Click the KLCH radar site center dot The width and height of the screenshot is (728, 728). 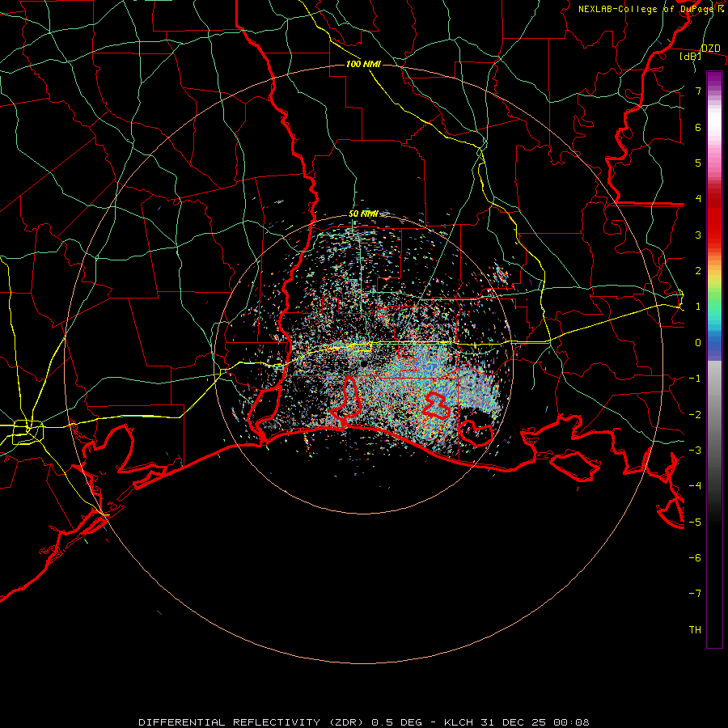(364, 362)
